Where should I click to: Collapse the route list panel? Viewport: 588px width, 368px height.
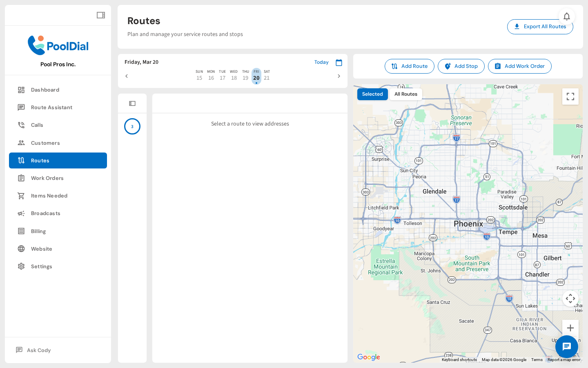132,103
